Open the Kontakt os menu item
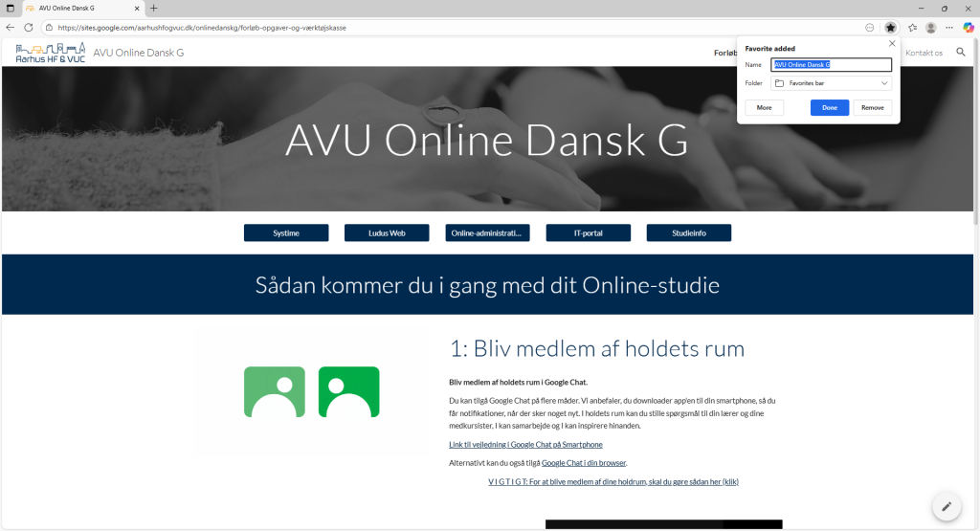Image resolution: width=980 pixels, height=531 pixels. pyautogui.click(x=924, y=53)
